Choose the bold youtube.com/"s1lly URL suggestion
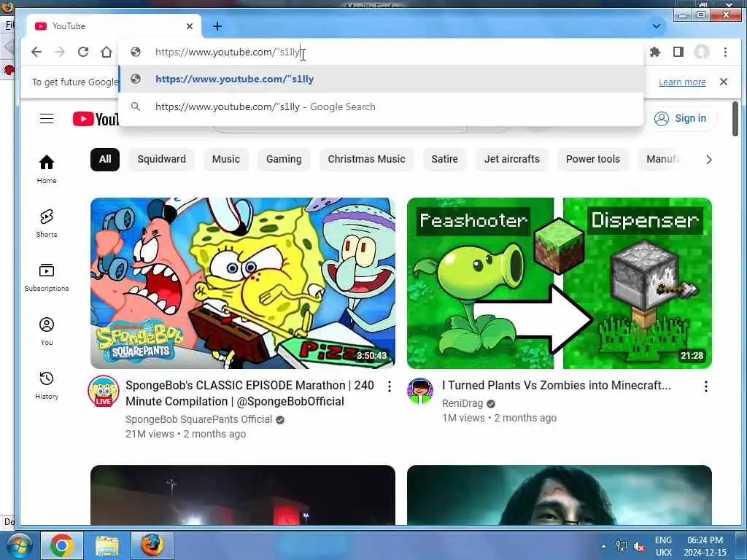The width and height of the screenshot is (747, 560). 381,79
